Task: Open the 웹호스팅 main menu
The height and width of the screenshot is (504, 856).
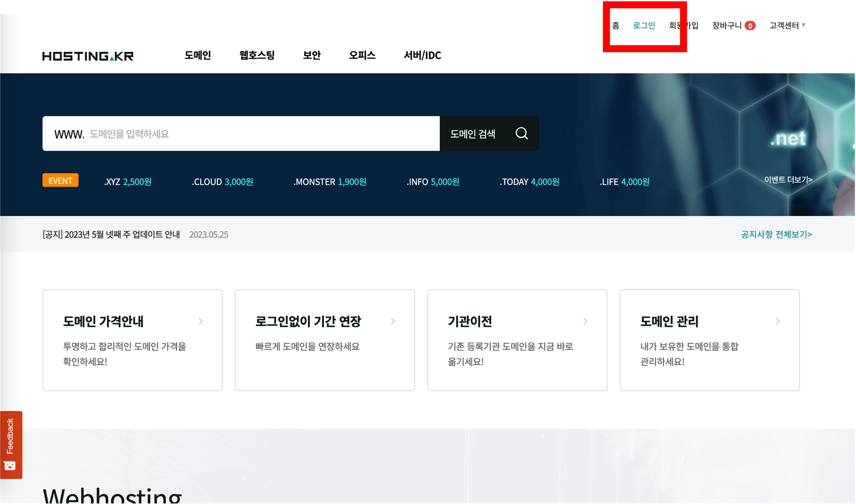Action: pos(257,55)
